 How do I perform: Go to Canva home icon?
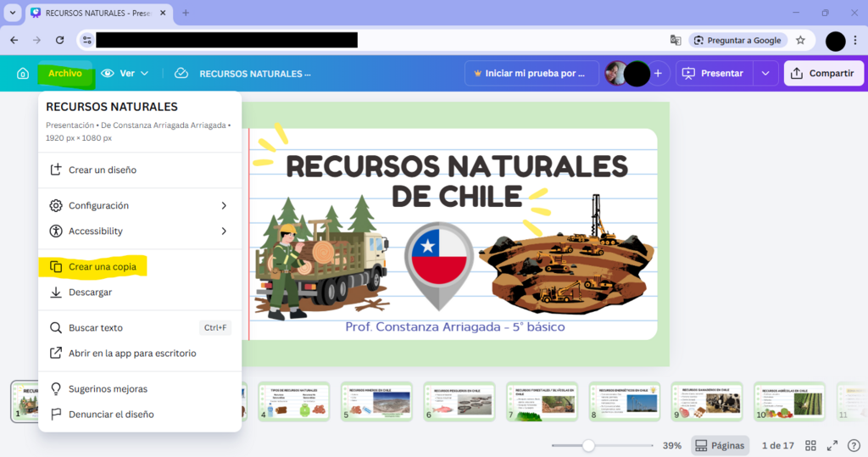point(23,73)
